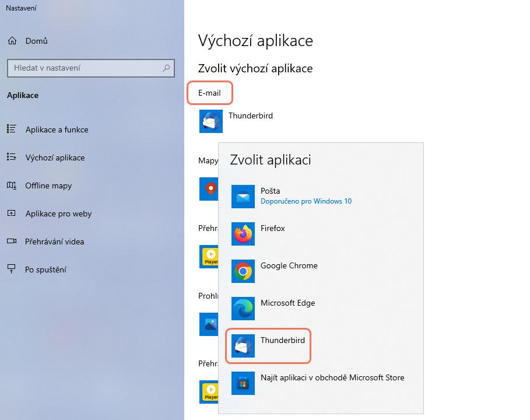Click the Offline mapy map icon

[x=12, y=185]
